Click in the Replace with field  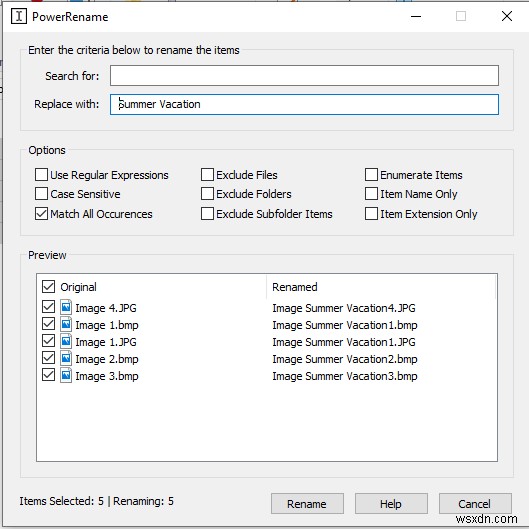pos(304,104)
